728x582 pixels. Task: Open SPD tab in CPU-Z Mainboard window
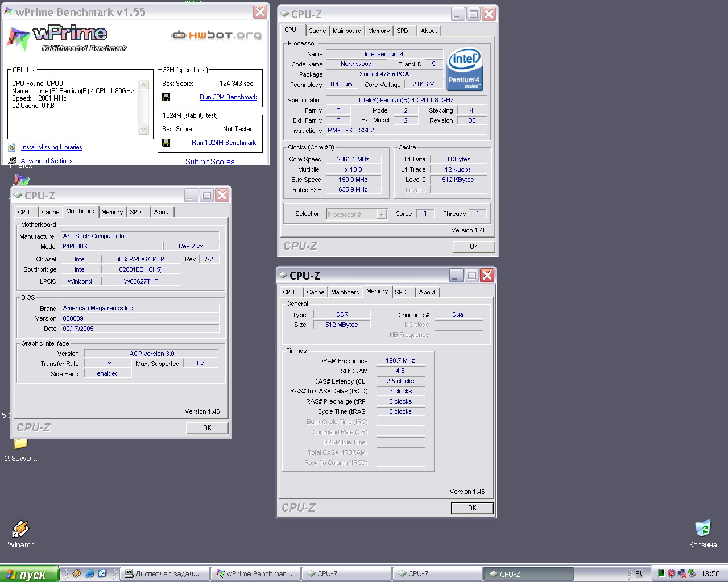tap(135, 212)
